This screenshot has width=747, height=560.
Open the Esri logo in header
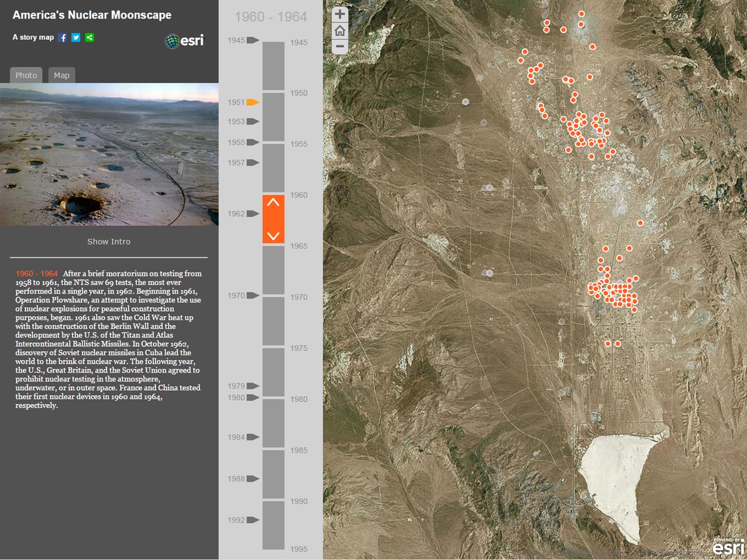click(x=184, y=41)
